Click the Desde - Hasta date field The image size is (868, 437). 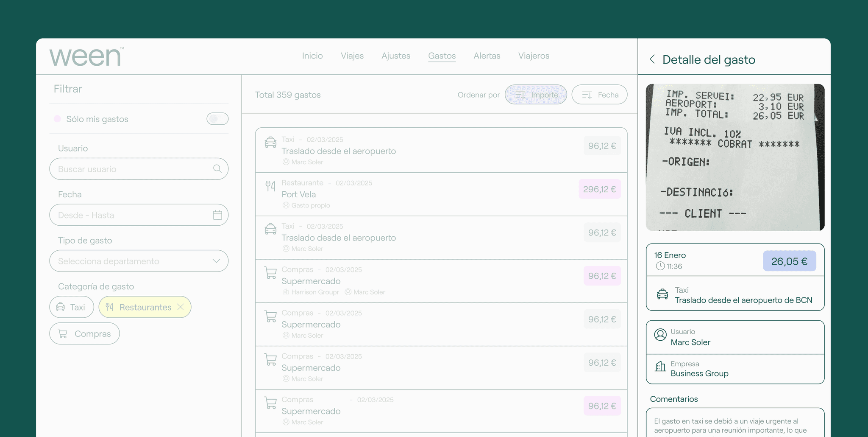click(139, 215)
